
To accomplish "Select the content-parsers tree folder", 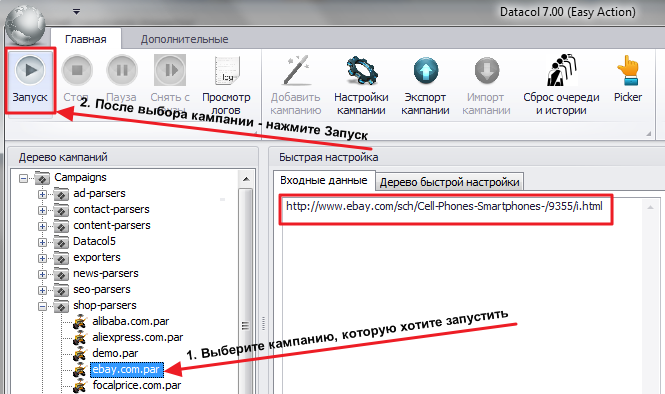I will pos(112,225).
